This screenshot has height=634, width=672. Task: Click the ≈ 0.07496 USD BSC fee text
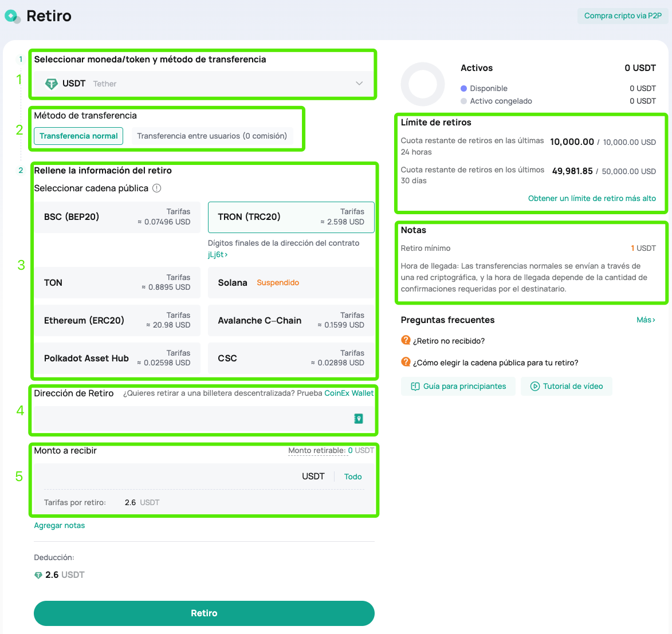tap(164, 222)
